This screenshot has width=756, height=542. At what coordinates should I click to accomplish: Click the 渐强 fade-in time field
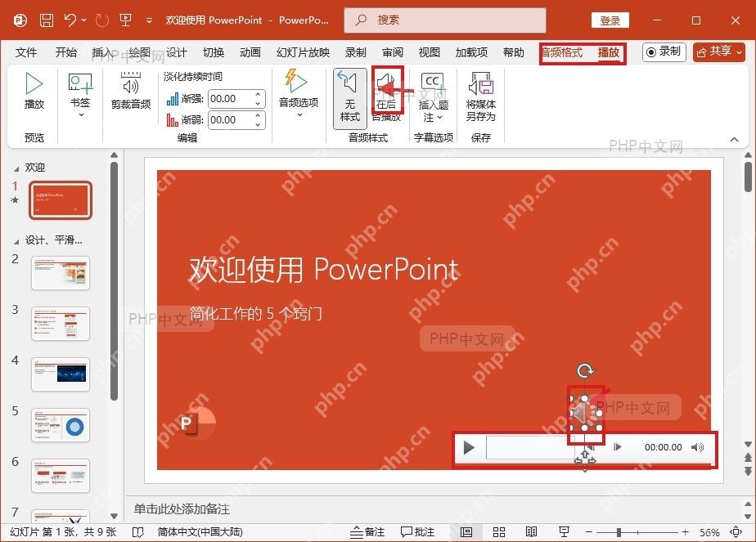pyautogui.click(x=231, y=99)
